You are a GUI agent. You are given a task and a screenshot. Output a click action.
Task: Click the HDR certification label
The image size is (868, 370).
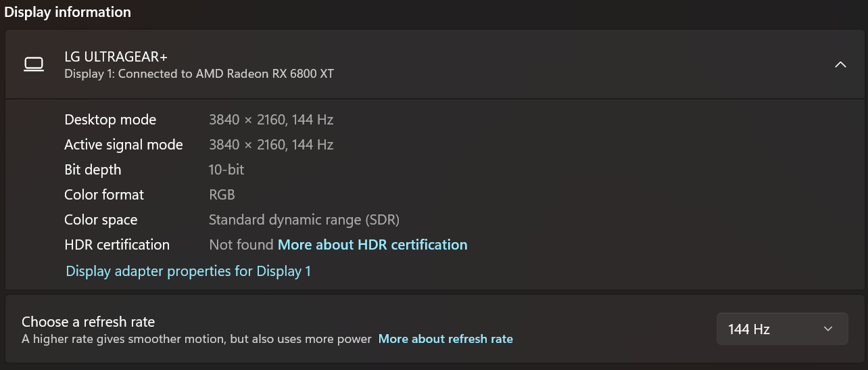117,245
